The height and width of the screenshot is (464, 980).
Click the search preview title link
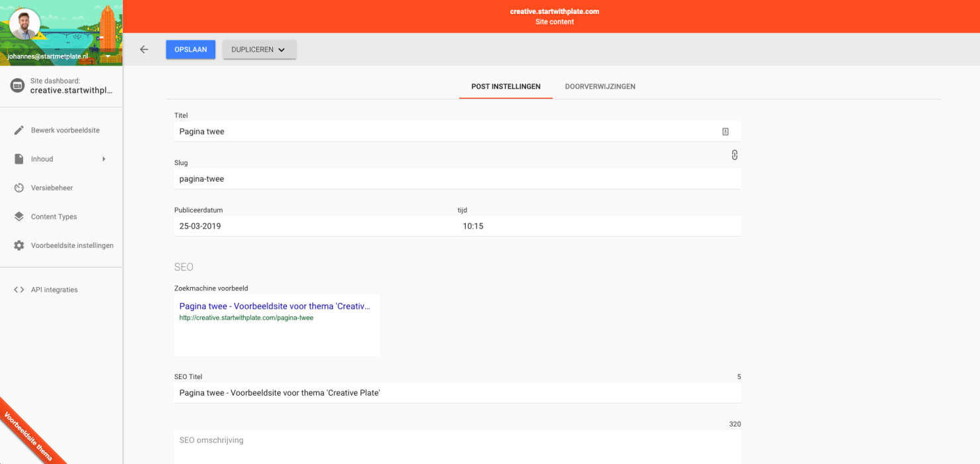coord(275,306)
